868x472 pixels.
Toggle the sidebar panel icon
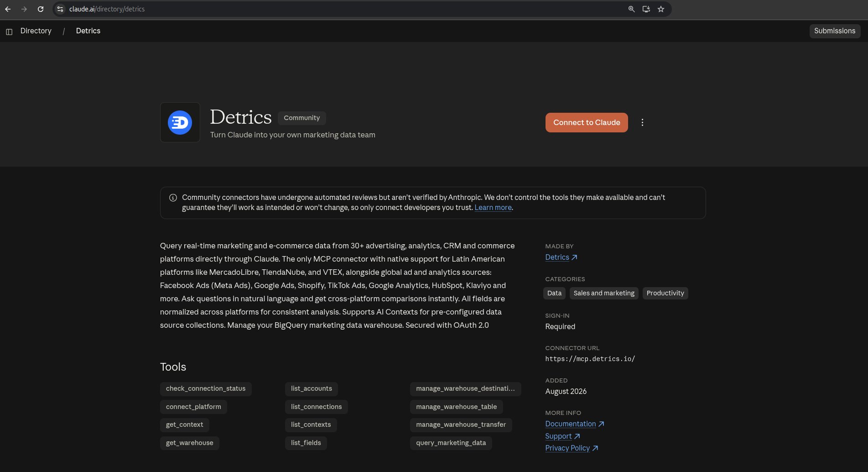click(x=9, y=31)
